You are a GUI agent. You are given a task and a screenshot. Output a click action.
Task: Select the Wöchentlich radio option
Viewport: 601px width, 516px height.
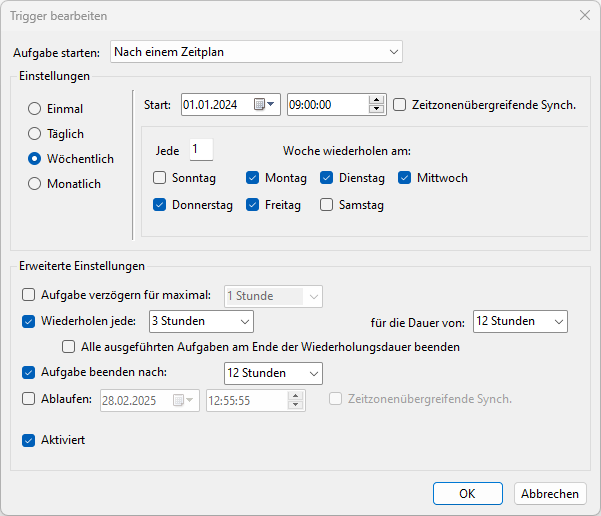click(34, 158)
